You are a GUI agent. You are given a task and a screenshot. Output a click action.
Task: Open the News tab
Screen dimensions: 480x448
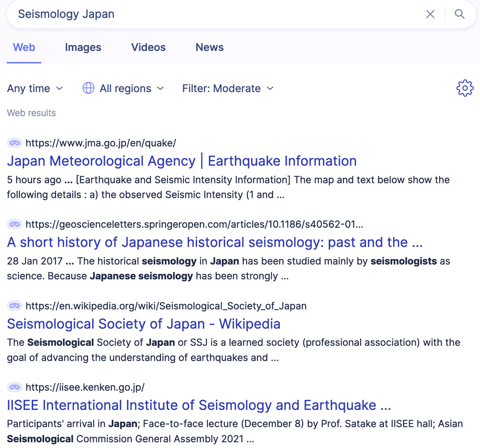209,48
